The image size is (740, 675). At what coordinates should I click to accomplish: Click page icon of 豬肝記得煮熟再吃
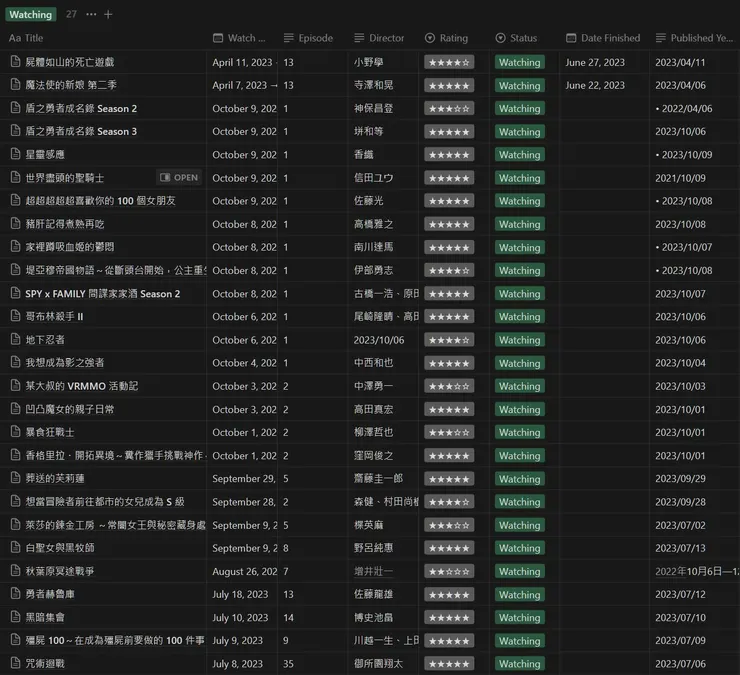[16, 224]
